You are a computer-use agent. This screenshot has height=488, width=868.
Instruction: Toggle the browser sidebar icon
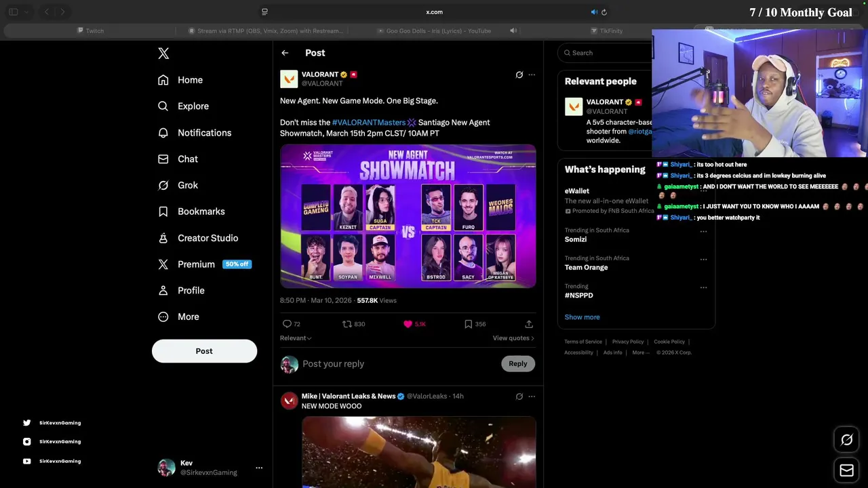[x=13, y=12]
